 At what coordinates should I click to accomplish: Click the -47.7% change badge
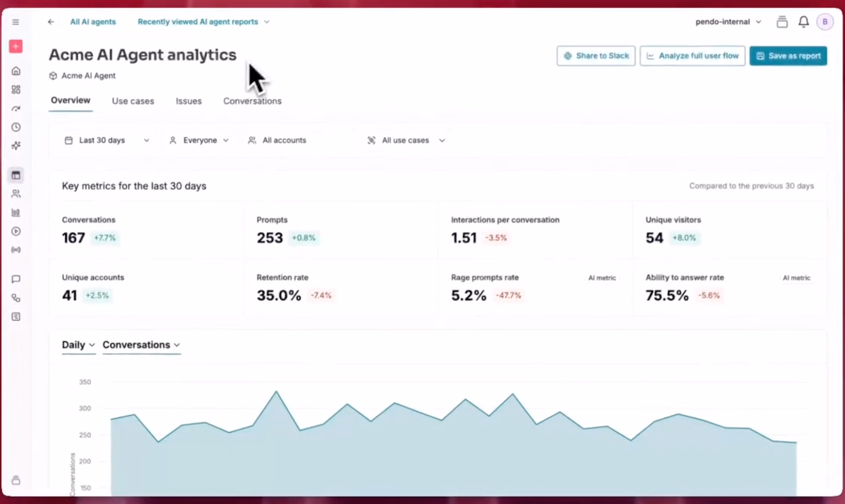click(x=508, y=296)
